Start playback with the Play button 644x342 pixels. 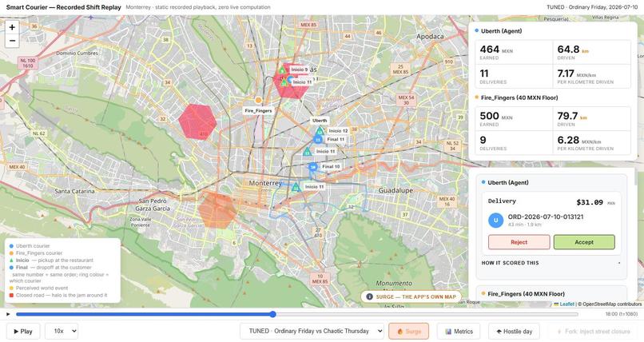click(x=23, y=332)
